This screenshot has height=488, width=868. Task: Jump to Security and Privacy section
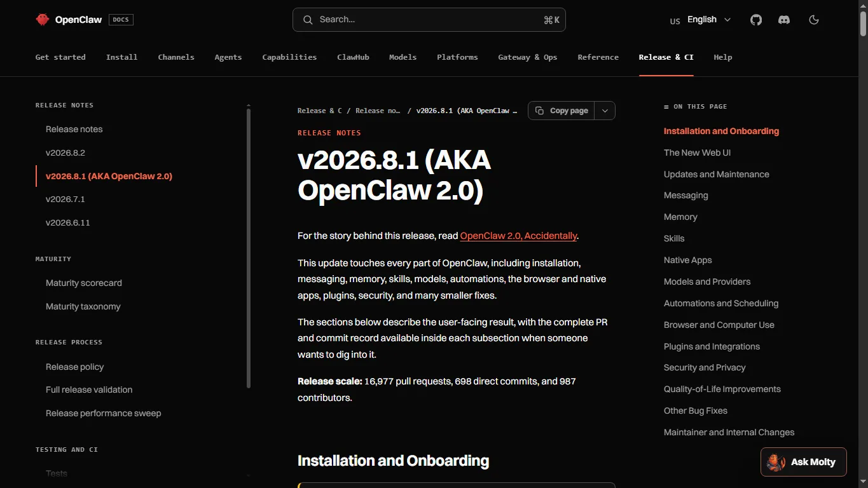click(x=705, y=367)
